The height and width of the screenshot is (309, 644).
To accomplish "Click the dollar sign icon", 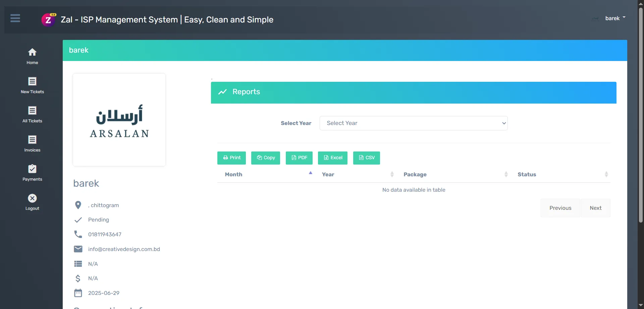I will coord(78,278).
